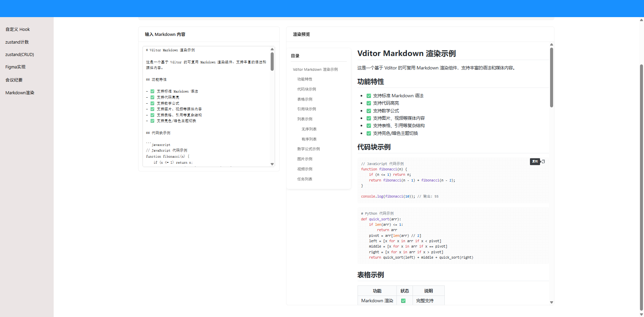Jump to 引用块示例 in the table of contents
This screenshot has width=644, height=317.
click(x=307, y=109)
